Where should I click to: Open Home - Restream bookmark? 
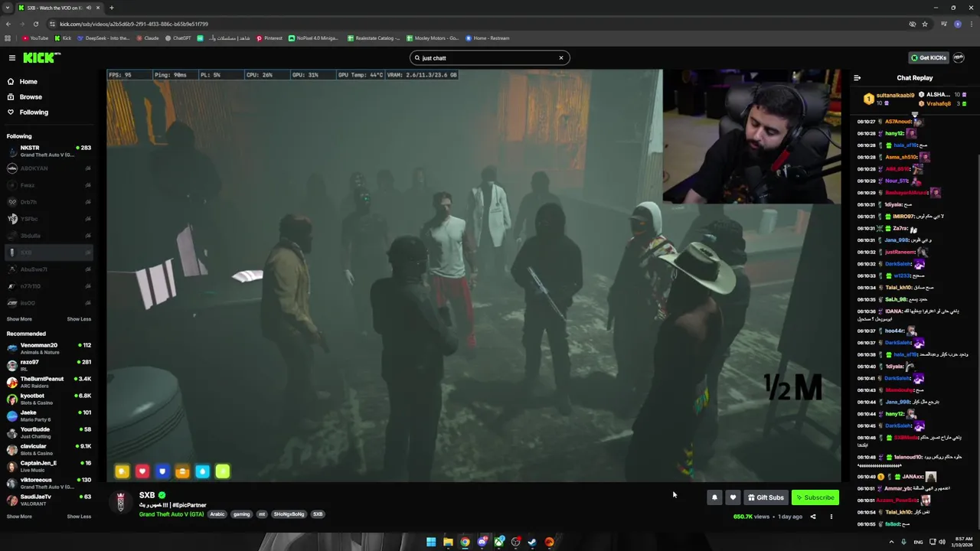pyautogui.click(x=487, y=38)
